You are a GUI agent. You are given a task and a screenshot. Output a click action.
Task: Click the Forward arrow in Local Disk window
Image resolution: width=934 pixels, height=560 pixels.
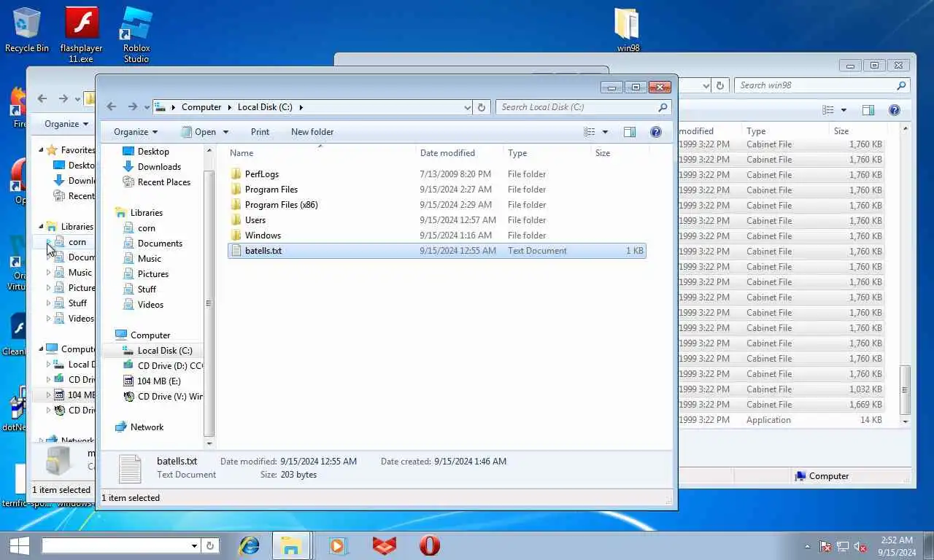point(132,106)
